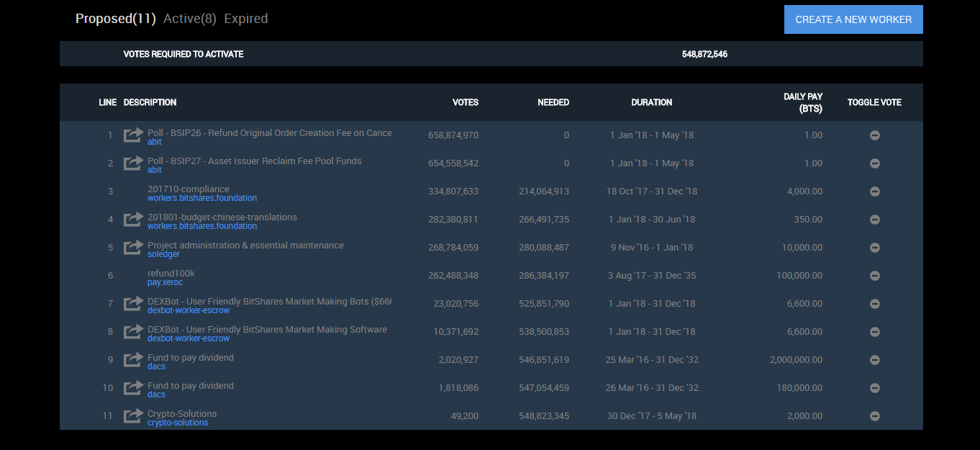Image resolution: width=980 pixels, height=450 pixels.
Task: Open link icon for Project administration worker
Action: [133, 247]
